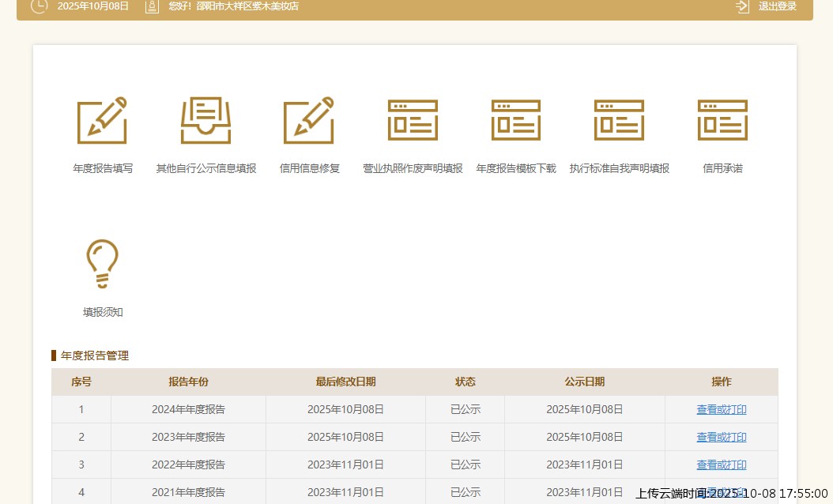Open the 年度报告填写 pencil icon
The height and width of the screenshot is (504, 833).
[102, 121]
